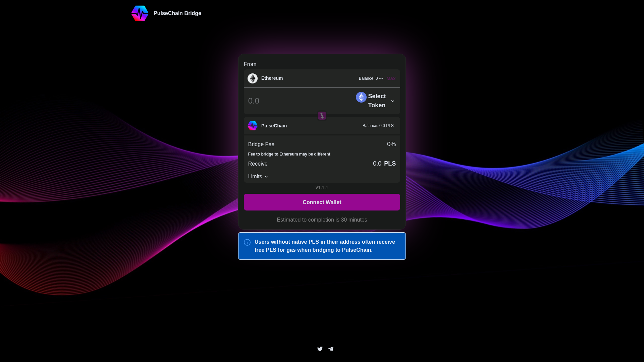Open the Telegram link in footer
Viewport: 644px width, 362px height.
point(331,349)
